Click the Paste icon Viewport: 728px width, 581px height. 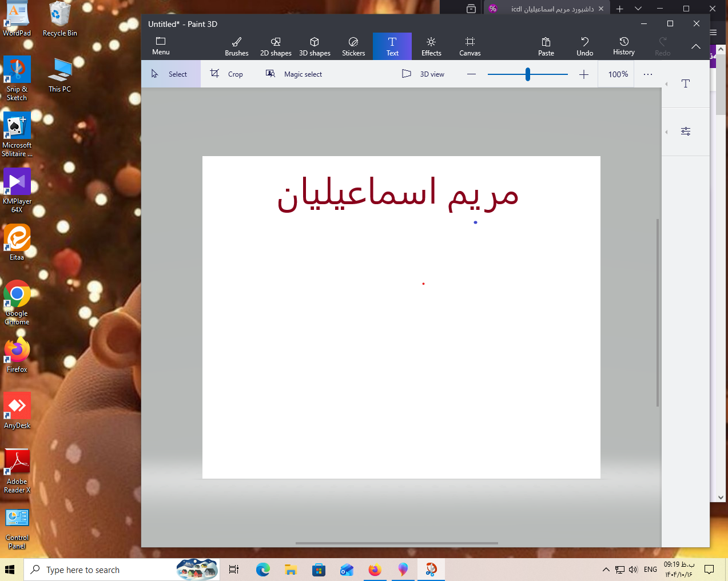pos(546,46)
